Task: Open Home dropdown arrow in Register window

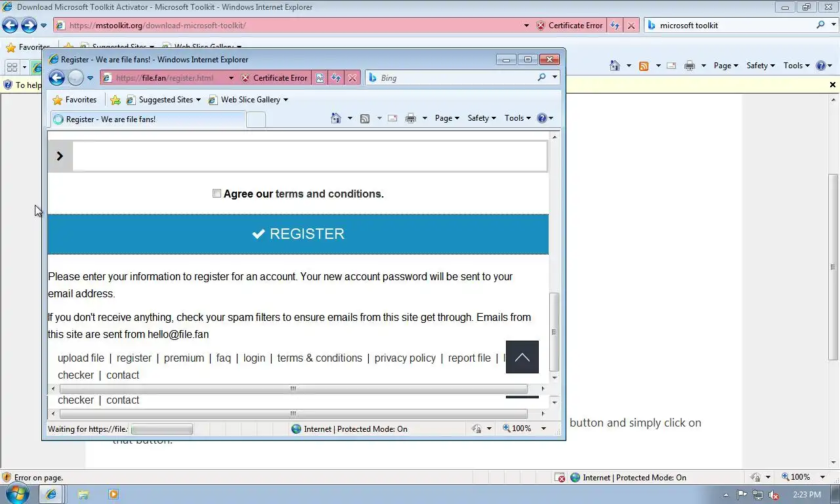Action: [x=350, y=118]
